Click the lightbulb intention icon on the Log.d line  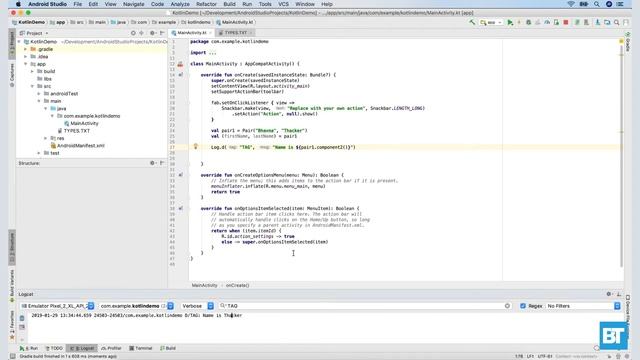pyautogui.click(x=196, y=146)
